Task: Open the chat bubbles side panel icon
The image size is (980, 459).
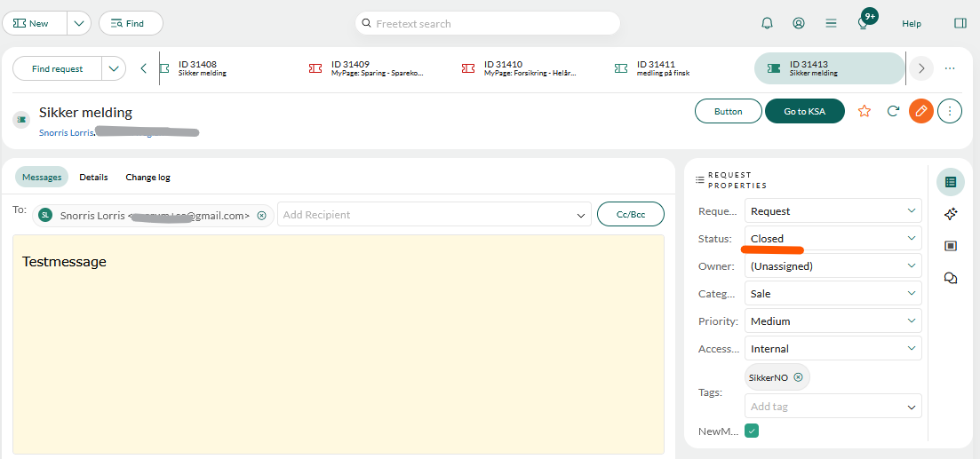Action: tap(951, 278)
